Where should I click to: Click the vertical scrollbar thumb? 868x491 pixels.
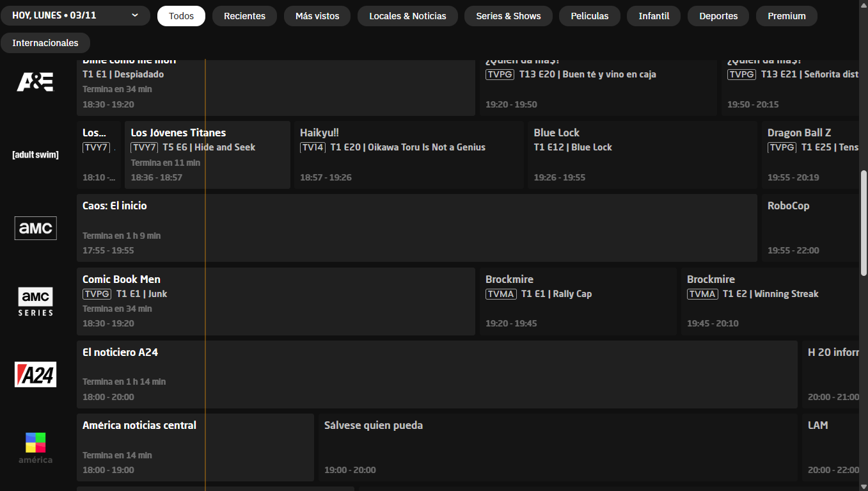pos(864,223)
